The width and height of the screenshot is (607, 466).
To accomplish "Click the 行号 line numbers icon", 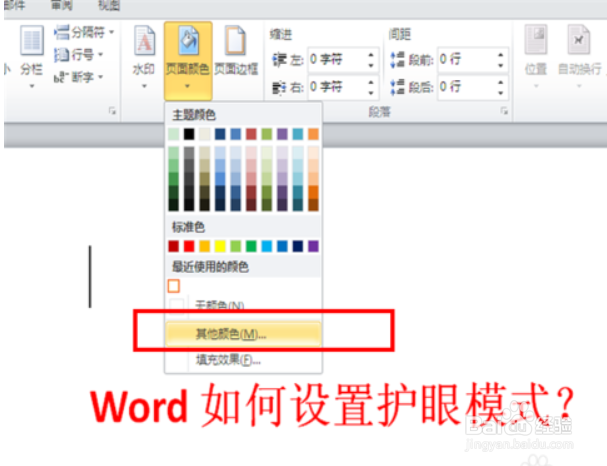I will pos(62,55).
